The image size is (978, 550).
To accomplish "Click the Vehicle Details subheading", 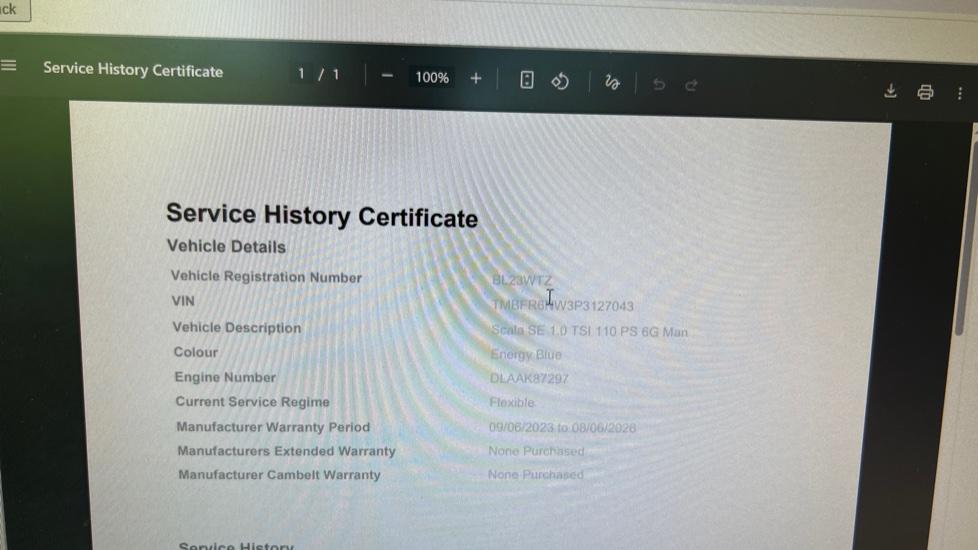I will click(226, 246).
